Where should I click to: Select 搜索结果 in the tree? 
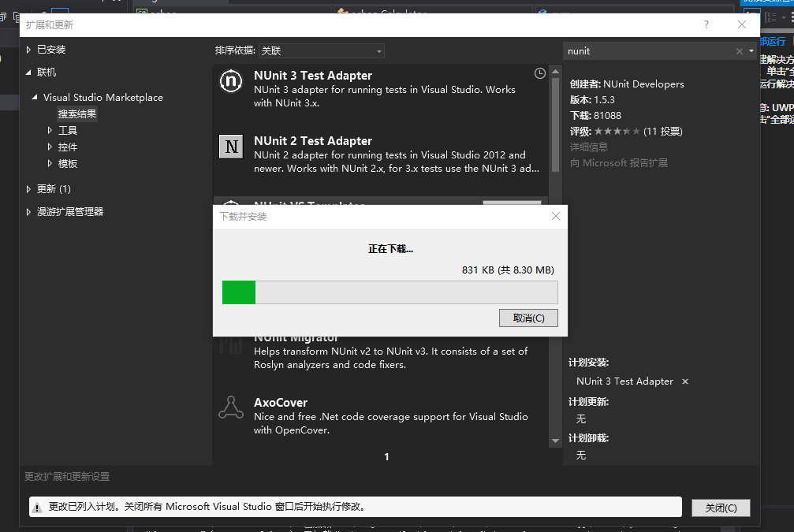click(77, 114)
